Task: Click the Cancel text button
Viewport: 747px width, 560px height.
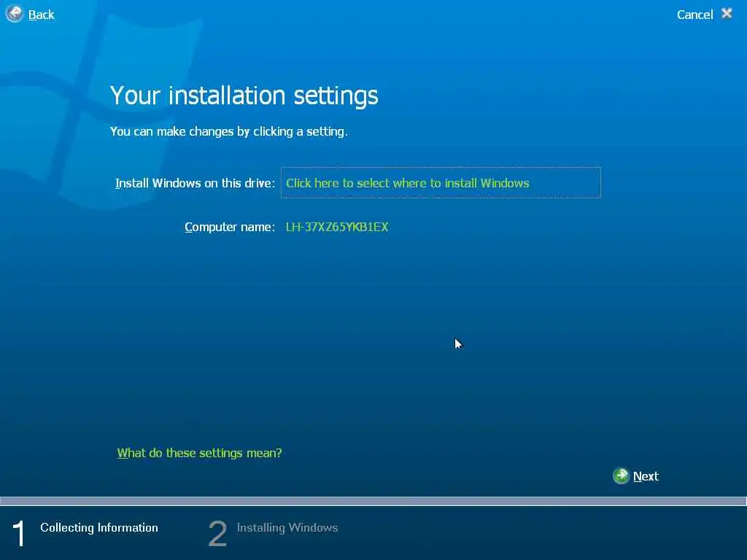Action: tap(694, 15)
